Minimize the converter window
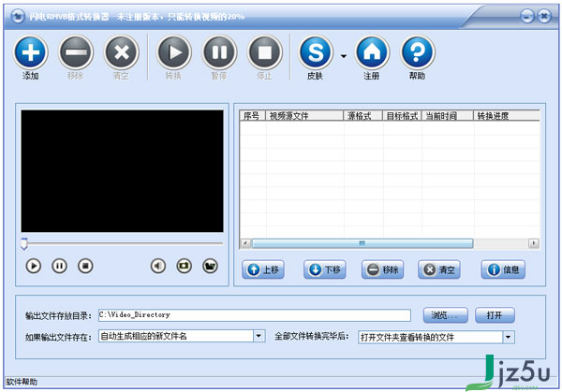Viewport: 562px width, 392px height. pos(526,16)
